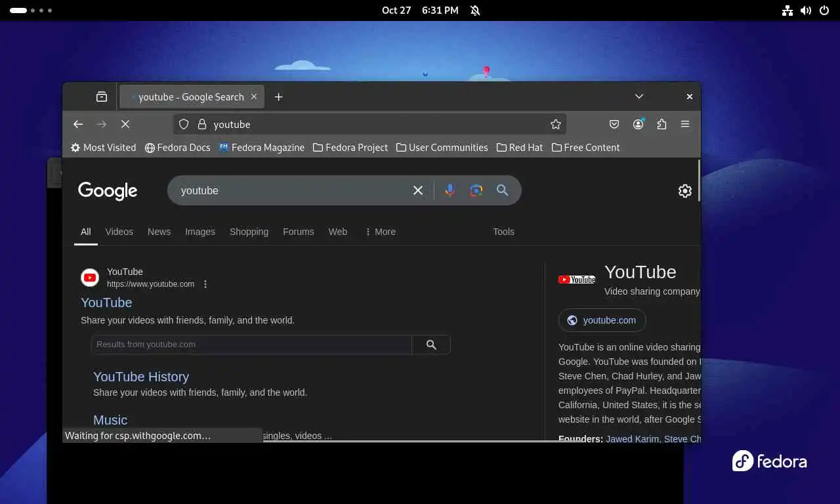Click the browser tab titled youtube - Google Search
Screen dimensions: 840x504
192,96
